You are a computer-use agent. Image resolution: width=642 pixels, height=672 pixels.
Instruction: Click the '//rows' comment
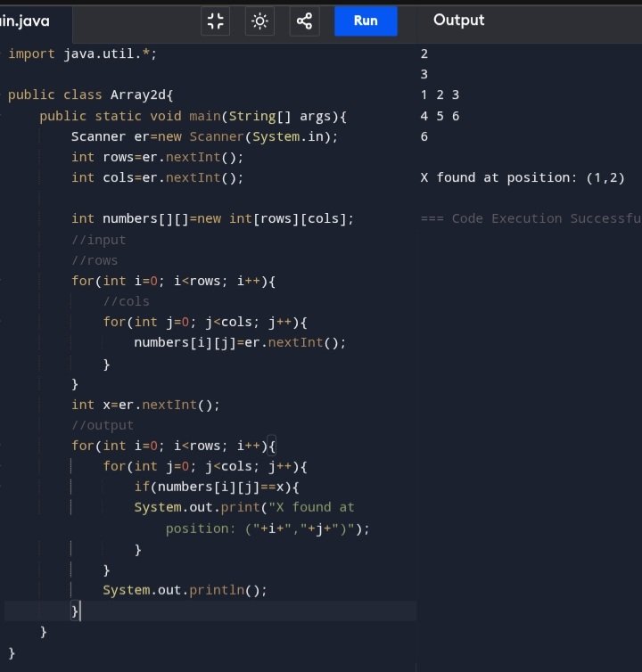pyautogui.click(x=95, y=260)
